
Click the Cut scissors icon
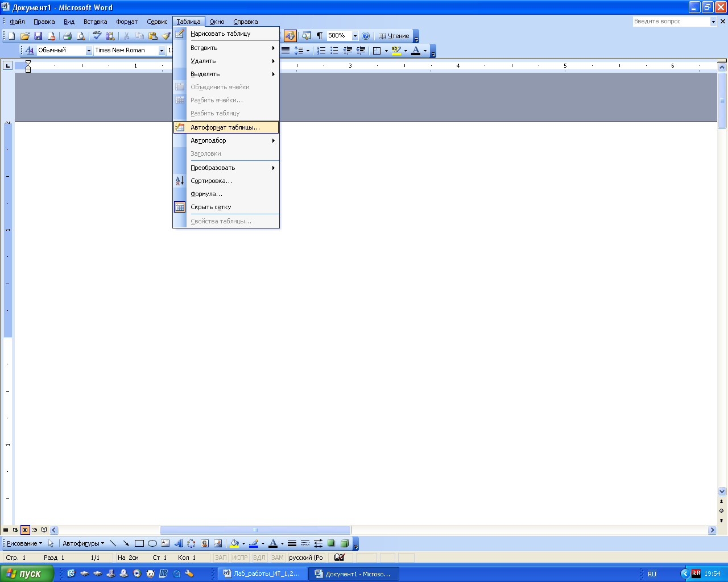[126, 36]
